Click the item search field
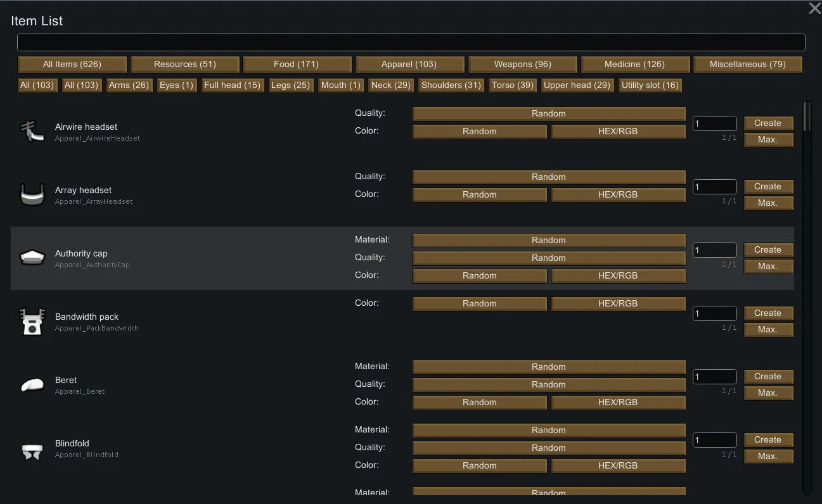The width and height of the screenshot is (822, 504). click(x=411, y=42)
